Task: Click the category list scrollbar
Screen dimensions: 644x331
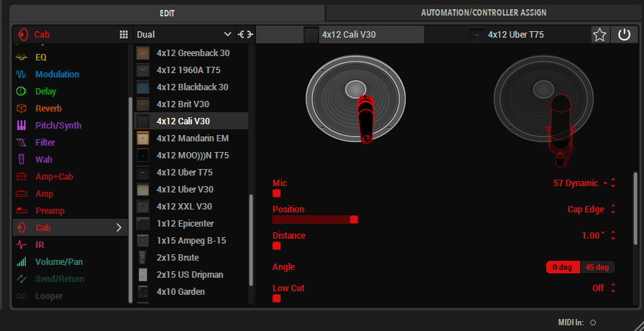Action: (x=131, y=200)
